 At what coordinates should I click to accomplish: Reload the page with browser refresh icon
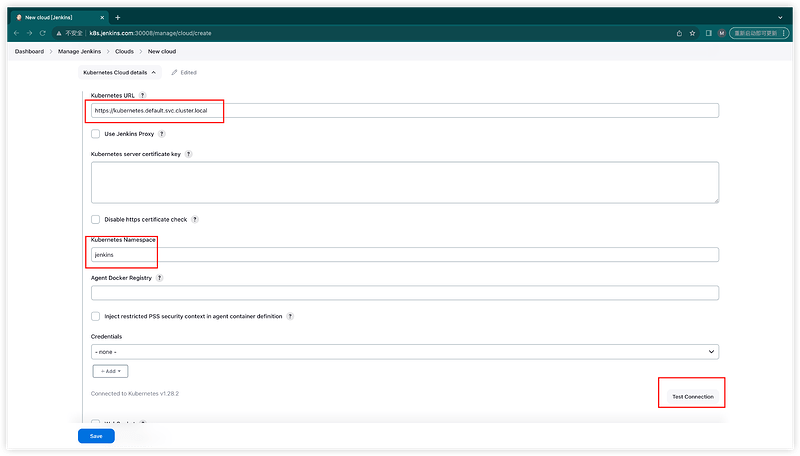pyautogui.click(x=43, y=33)
